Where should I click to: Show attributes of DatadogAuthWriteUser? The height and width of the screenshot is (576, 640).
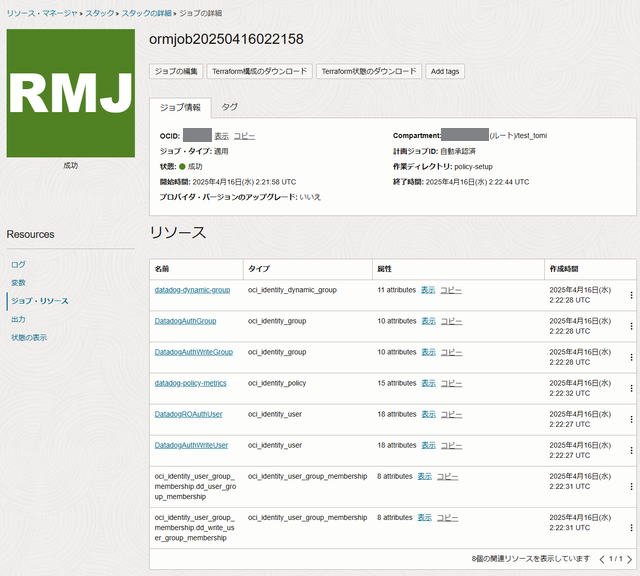[429, 445]
